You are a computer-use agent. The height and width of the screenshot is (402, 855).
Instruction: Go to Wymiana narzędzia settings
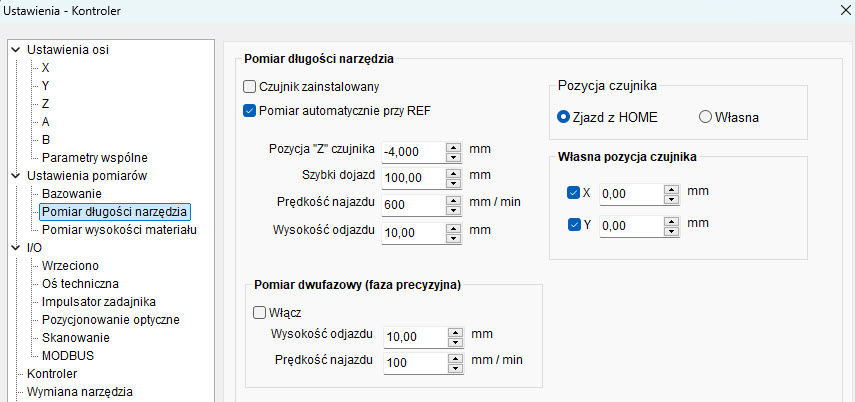coord(80,392)
